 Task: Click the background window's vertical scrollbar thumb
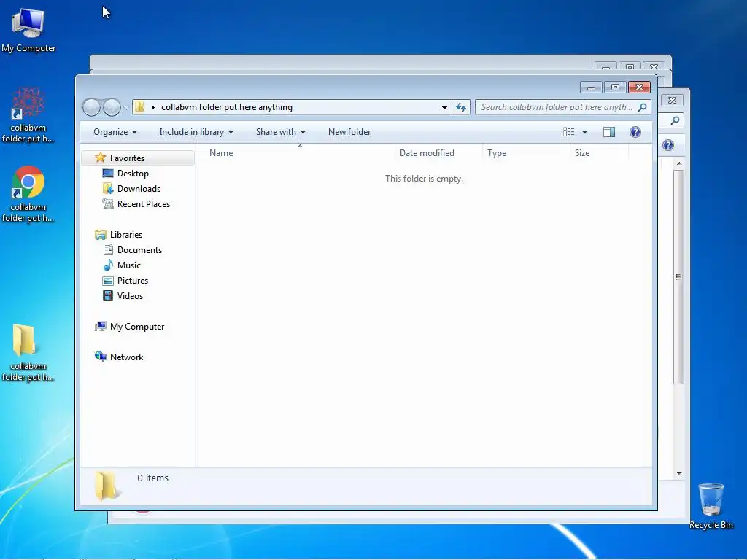click(679, 276)
